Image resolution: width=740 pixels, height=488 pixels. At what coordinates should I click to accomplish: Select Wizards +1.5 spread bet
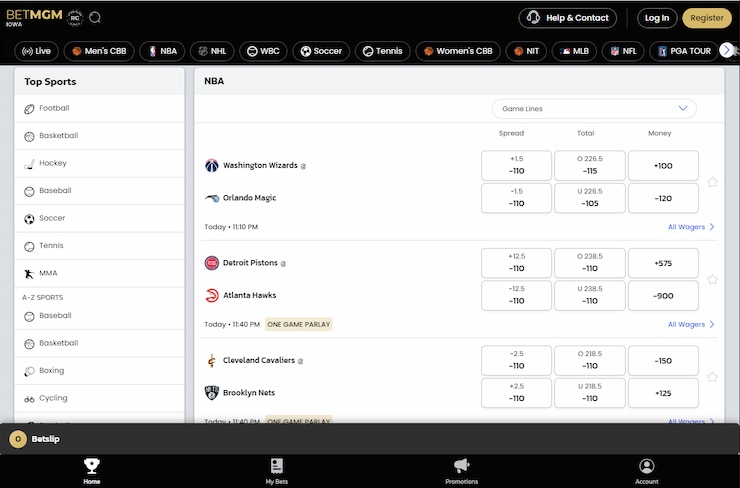[x=516, y=166]
